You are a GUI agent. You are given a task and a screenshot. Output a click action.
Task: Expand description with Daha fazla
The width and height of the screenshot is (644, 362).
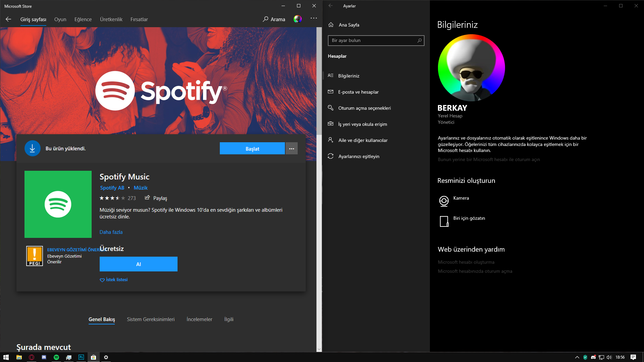[x=111, y=232]
